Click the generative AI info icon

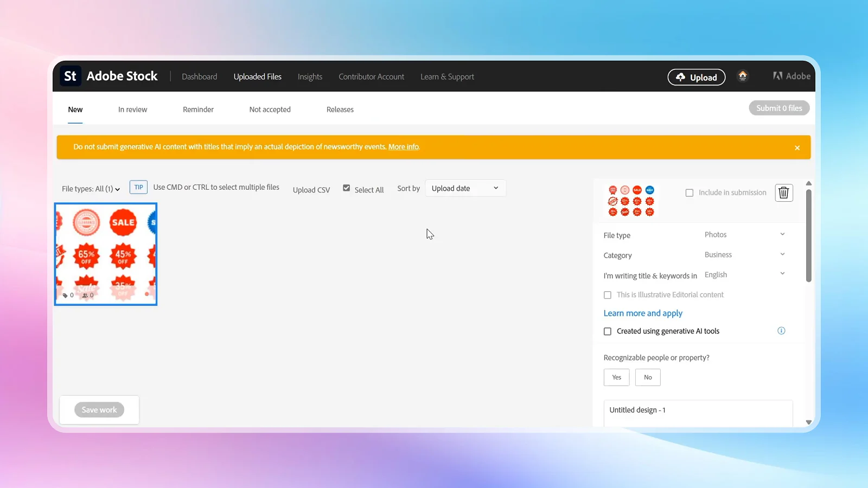781,331
